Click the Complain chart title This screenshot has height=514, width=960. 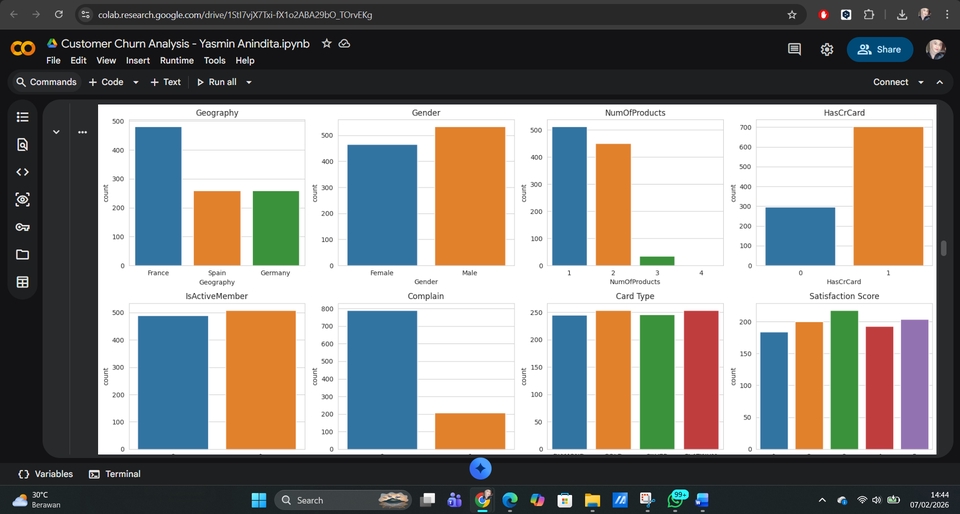[x=426, y=296]
